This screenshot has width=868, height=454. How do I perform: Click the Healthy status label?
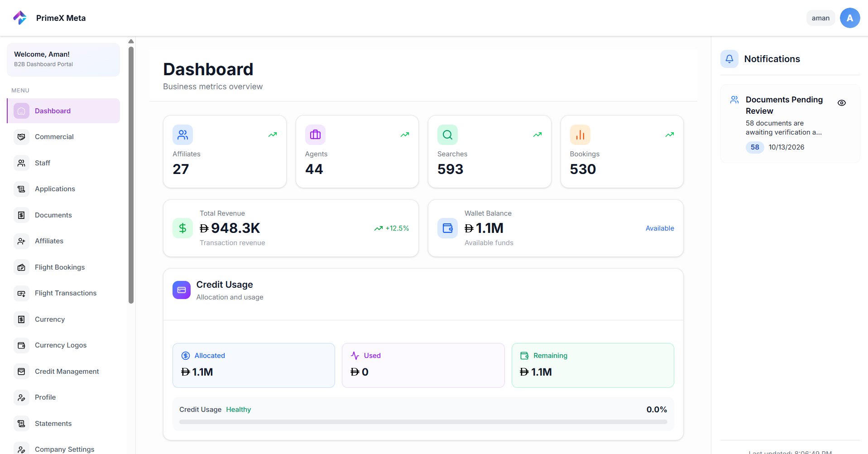pyautogui.click(x=238, y=410)
